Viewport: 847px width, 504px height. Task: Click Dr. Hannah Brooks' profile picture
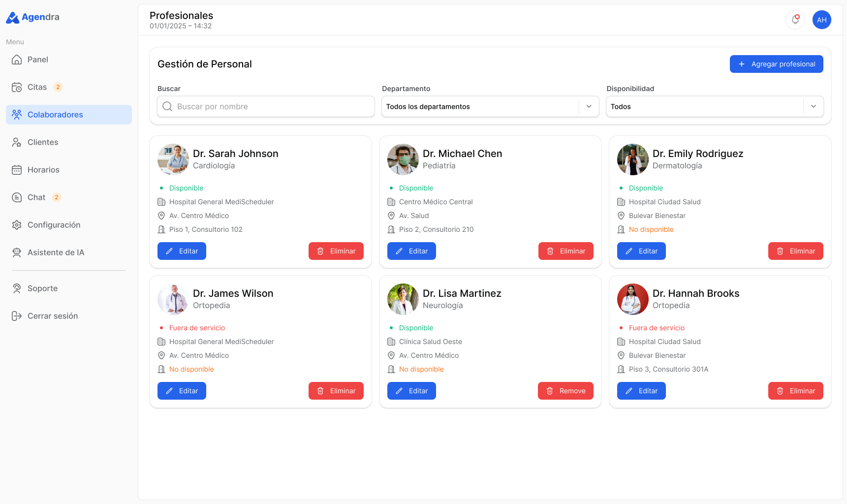coord(633,299)
